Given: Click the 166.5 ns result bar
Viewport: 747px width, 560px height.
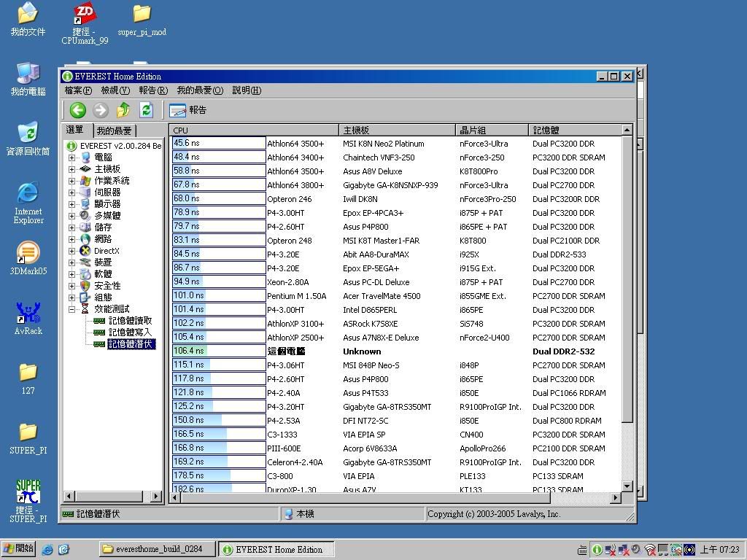Looking at the screenshot, I should 219,435.
